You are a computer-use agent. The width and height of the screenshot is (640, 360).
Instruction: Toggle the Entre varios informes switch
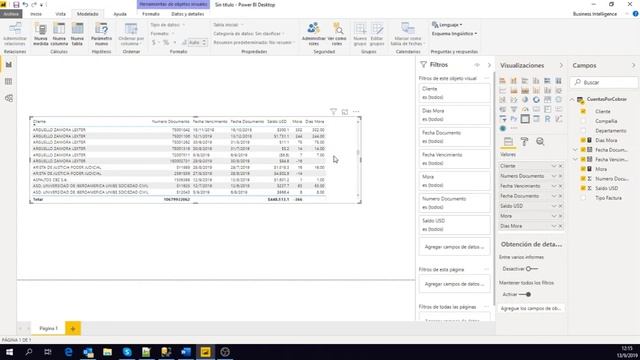[531, 269]
